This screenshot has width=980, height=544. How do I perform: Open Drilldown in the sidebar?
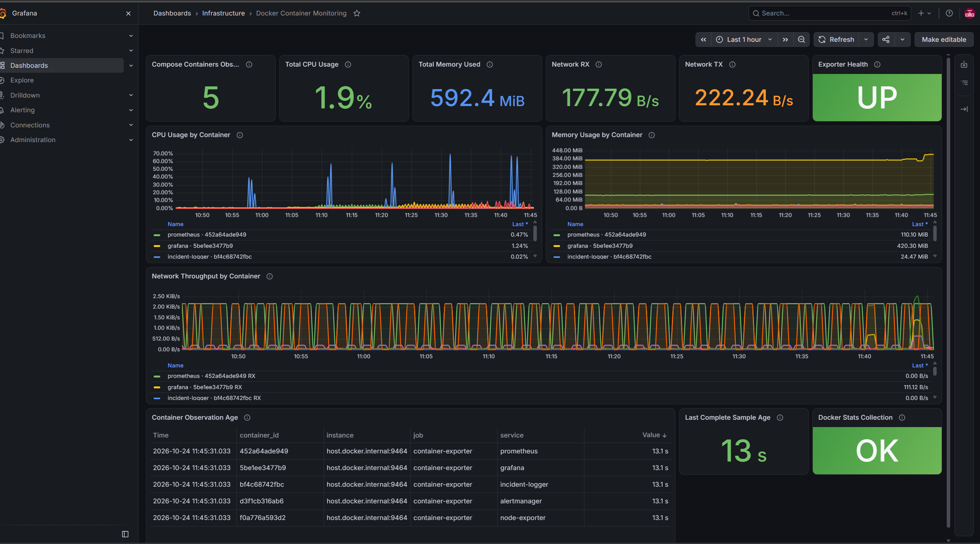tap(25, 95)
